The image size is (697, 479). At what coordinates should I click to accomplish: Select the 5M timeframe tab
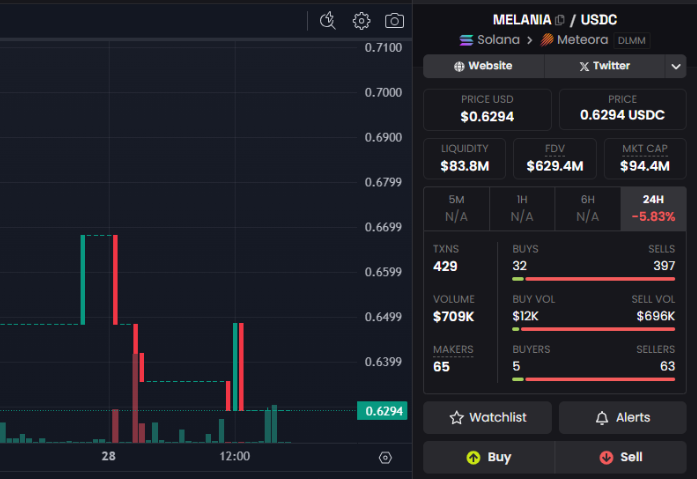point(457,208)
